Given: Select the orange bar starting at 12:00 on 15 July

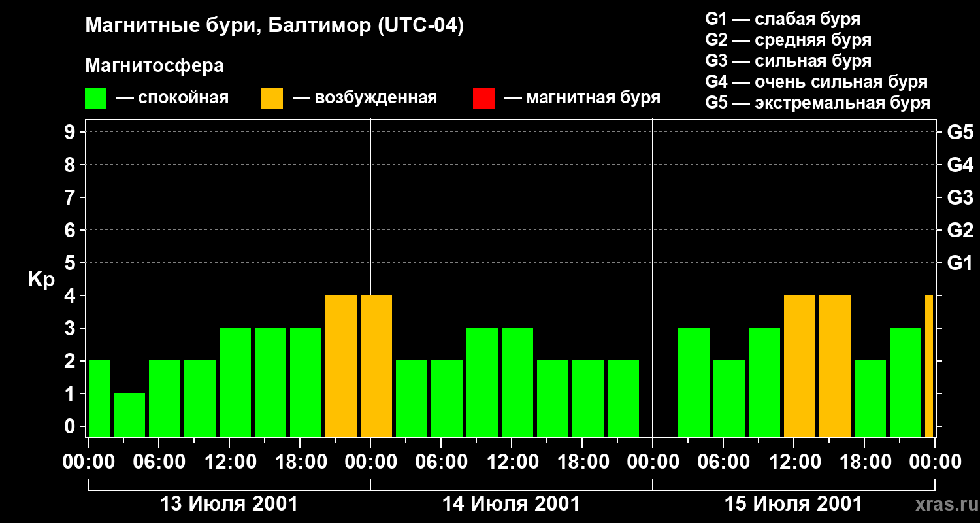Looking at the screenshot, I should (x=800, y=366).
